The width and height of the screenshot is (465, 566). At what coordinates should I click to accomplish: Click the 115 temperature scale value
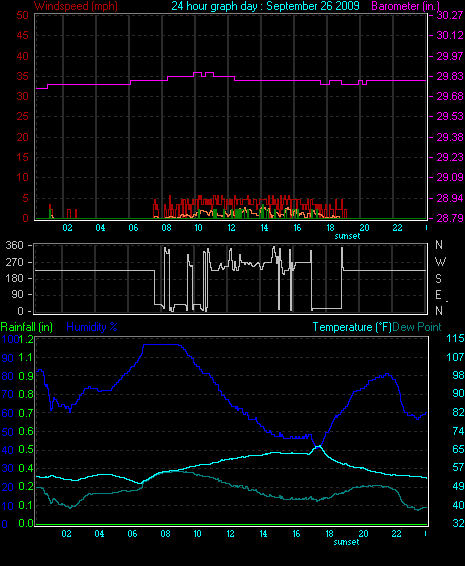point(455,338)
